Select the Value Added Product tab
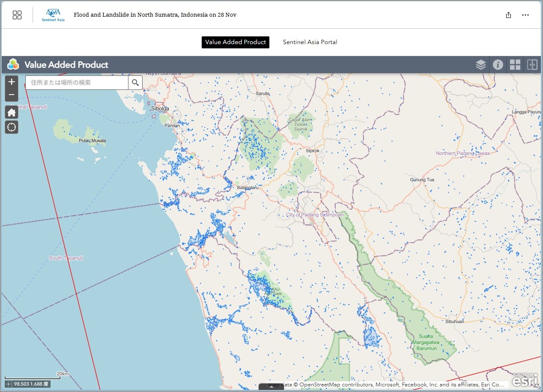Screen dimensions: 543x392 [236, 42]
